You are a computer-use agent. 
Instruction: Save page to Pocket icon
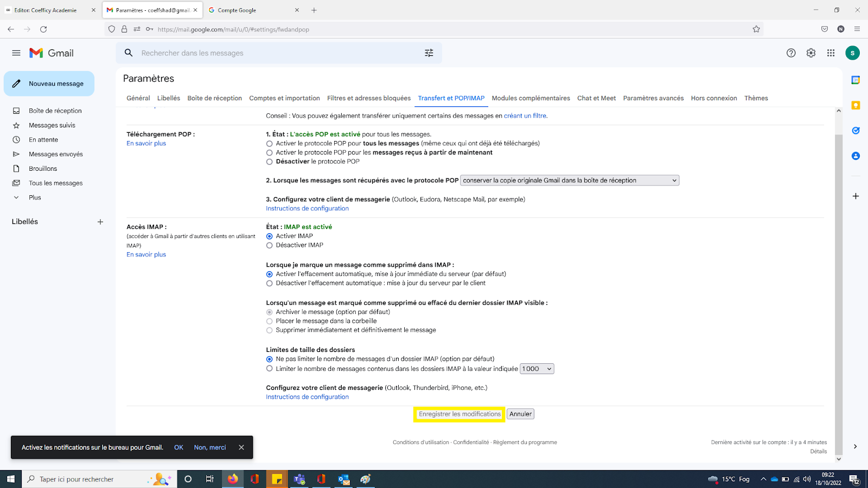[825, 29]
